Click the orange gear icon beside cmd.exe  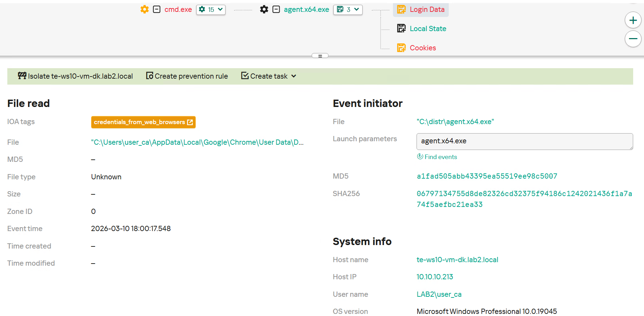coord(144,9)
